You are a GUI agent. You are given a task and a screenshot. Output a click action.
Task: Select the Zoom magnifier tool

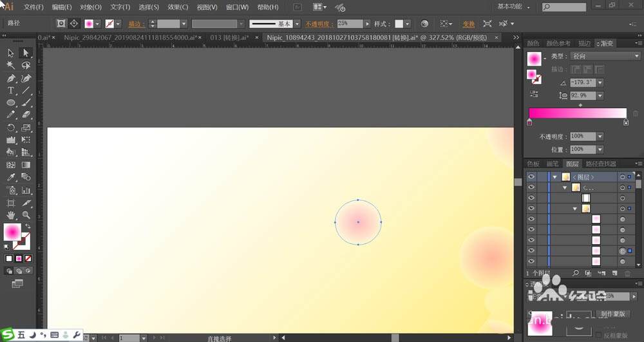point(26,214)
